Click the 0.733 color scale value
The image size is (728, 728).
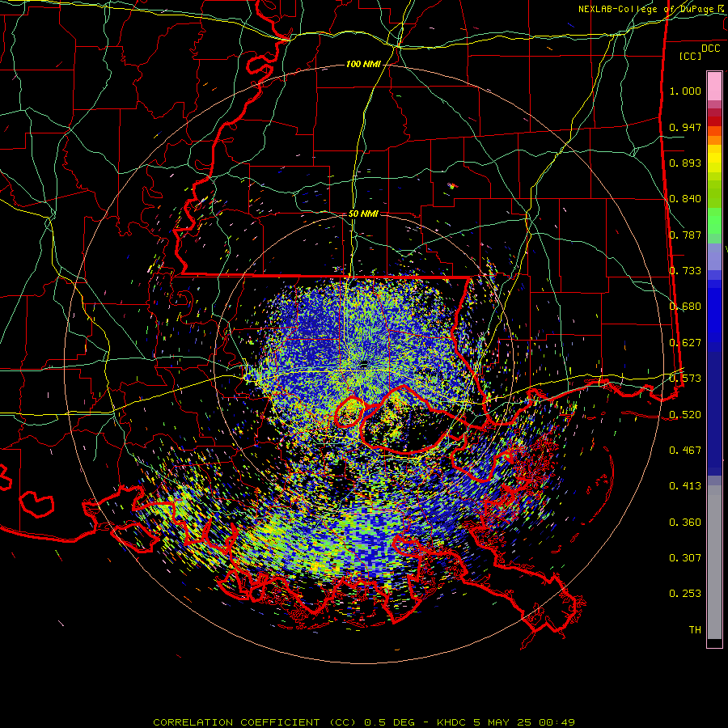pyautogui.click(x=685, y=271)
